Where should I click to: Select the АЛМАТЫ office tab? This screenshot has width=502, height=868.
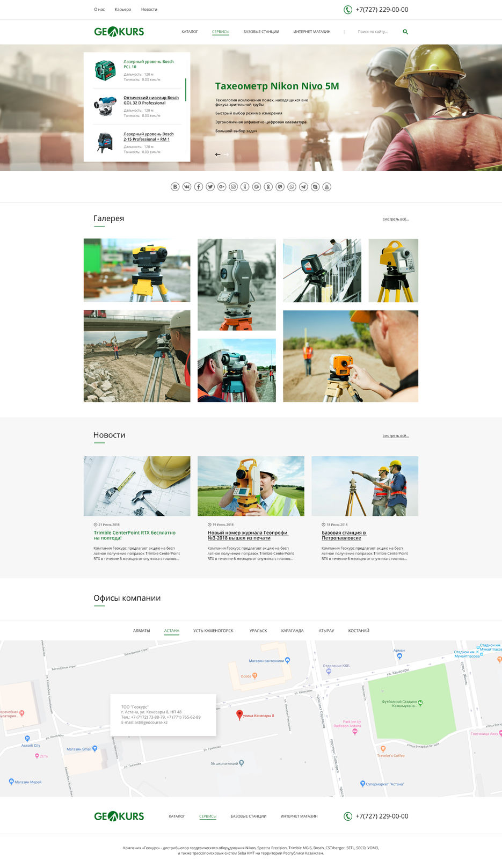142,631
